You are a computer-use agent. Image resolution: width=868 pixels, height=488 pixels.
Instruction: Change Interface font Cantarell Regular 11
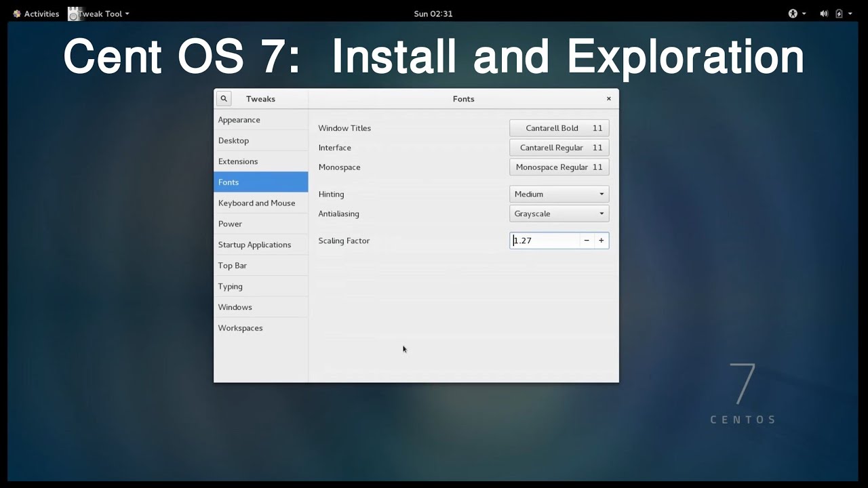559,148
